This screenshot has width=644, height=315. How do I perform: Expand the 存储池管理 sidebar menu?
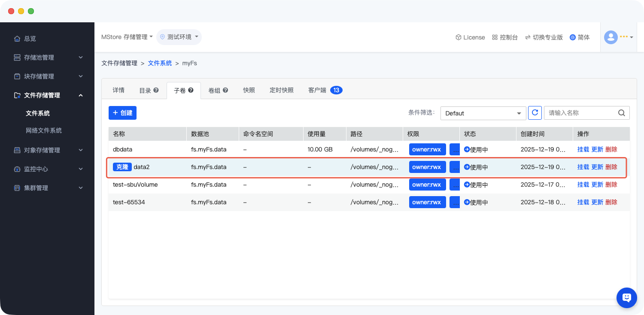47,58
